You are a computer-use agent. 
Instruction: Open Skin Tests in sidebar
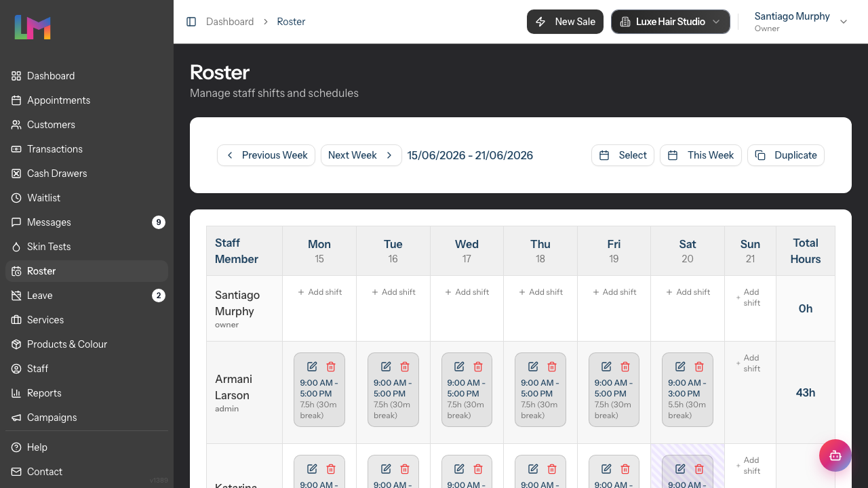[87, 247]
